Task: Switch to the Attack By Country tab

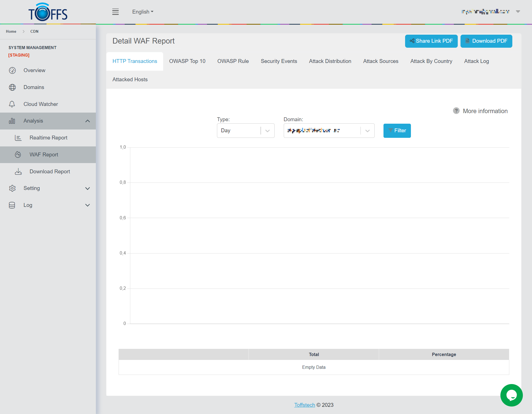Action: [x=431, y=61]
